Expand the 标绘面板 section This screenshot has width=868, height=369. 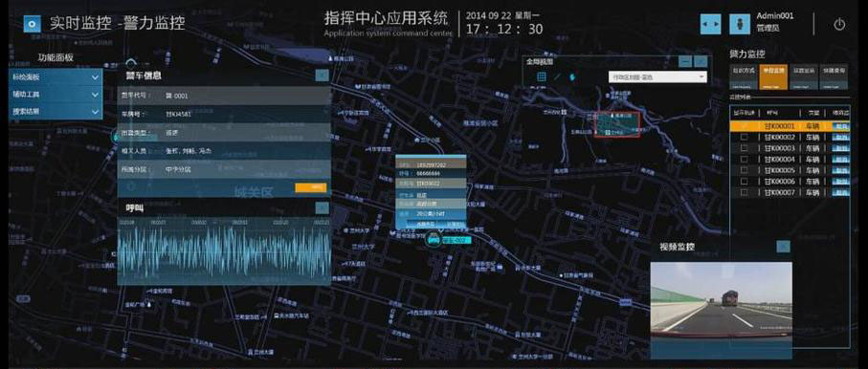pos(56,77)
